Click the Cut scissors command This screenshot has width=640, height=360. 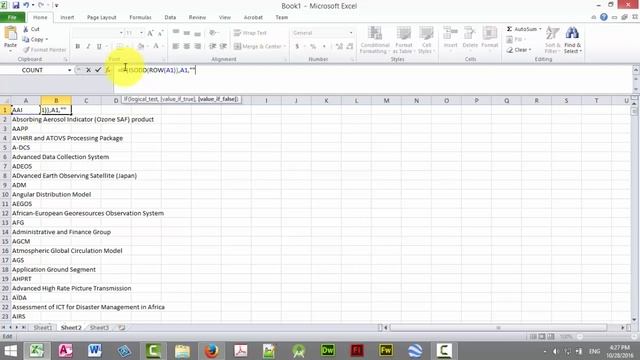[x=31, y=29]
